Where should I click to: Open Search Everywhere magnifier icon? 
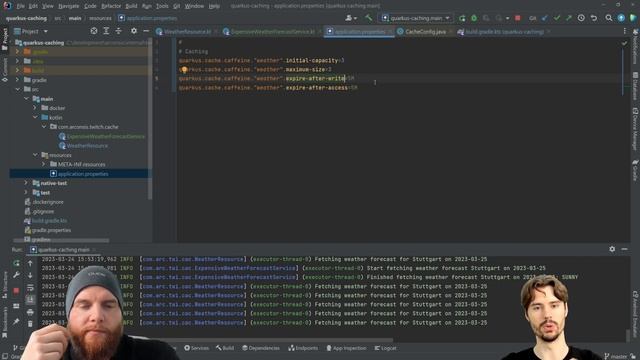click(x=609, y=18)
